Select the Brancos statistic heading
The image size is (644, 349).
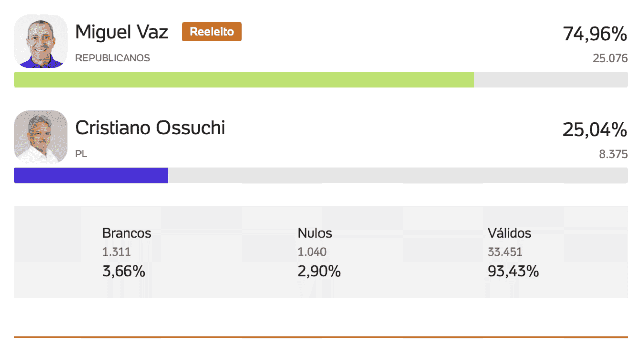(127, 233)
